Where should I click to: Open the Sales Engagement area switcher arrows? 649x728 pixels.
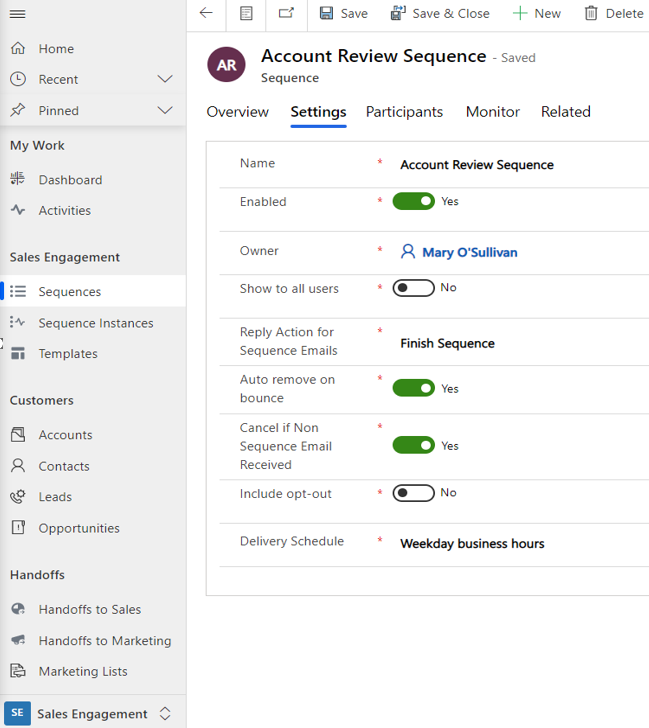[x=165, y=713]
